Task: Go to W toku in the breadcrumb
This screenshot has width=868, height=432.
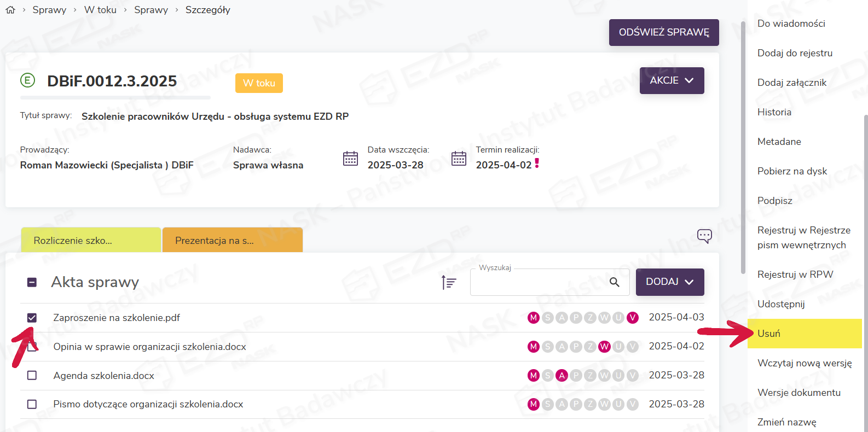Action: (100, 10)
